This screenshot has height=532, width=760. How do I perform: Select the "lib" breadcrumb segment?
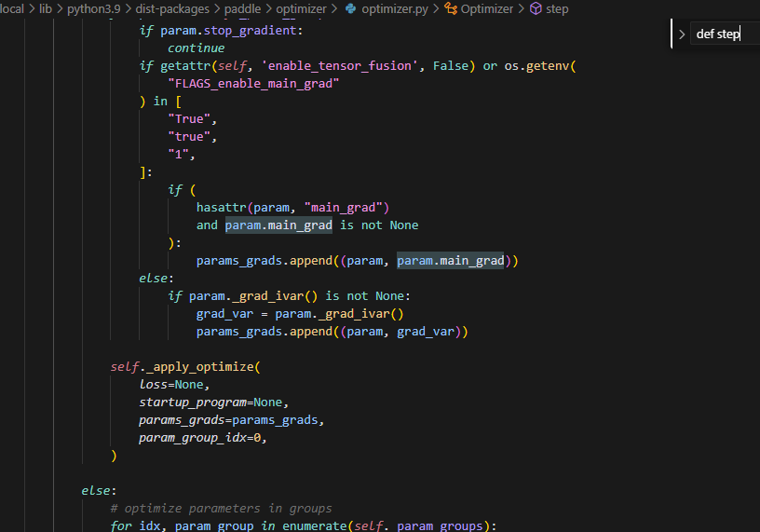46,8
